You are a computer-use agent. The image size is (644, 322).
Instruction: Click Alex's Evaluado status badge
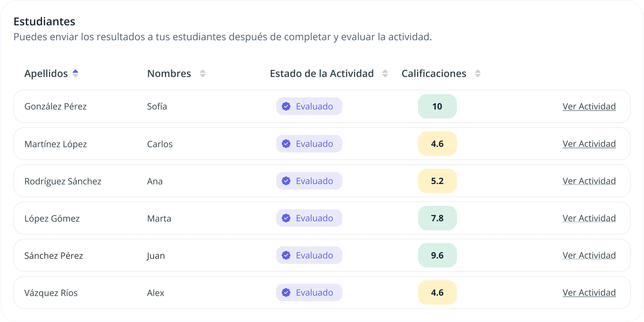coord(309,293)
